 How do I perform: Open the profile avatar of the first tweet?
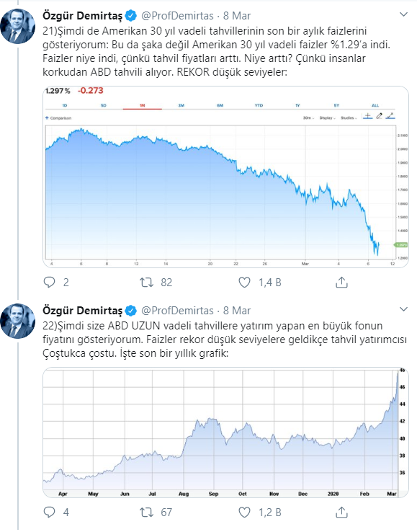click(x=18, y=26)
